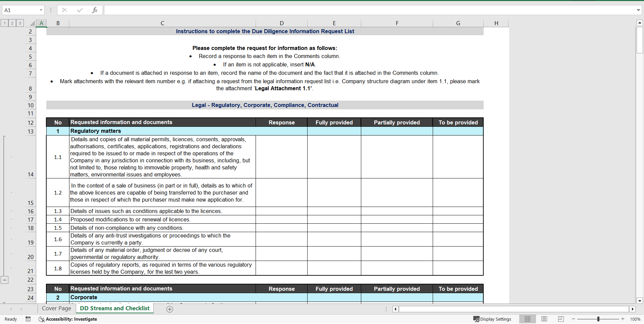This screenshot has width=644, height=324.
Task: Switch to Page Layout view
Action: tap(544, 319)
